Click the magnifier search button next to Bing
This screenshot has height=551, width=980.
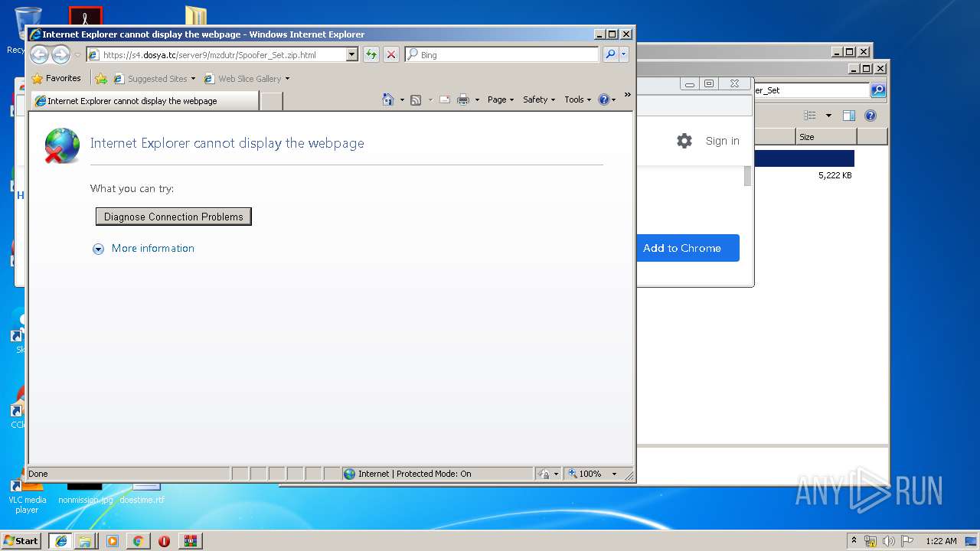[x=610, y=54]
